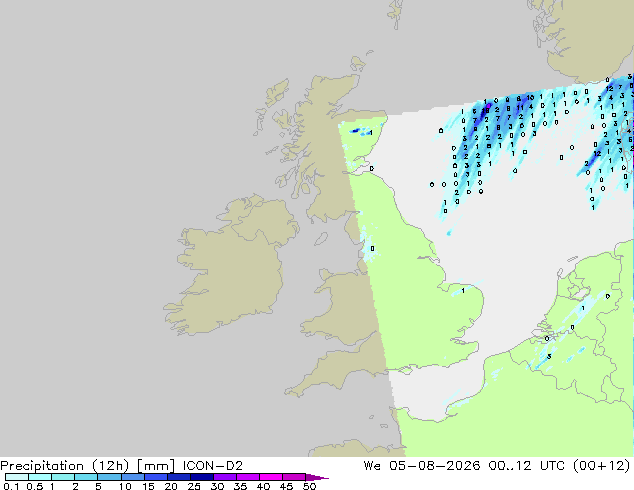Click the '[mm]' unit label

coord(156,466)
